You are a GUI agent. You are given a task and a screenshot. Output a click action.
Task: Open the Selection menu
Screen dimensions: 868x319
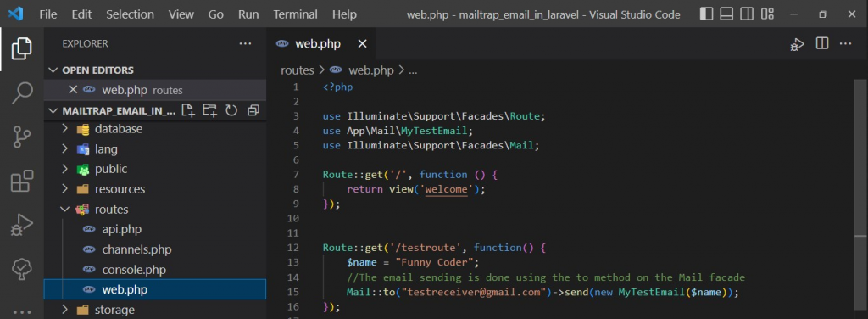[x=130, y=14]
